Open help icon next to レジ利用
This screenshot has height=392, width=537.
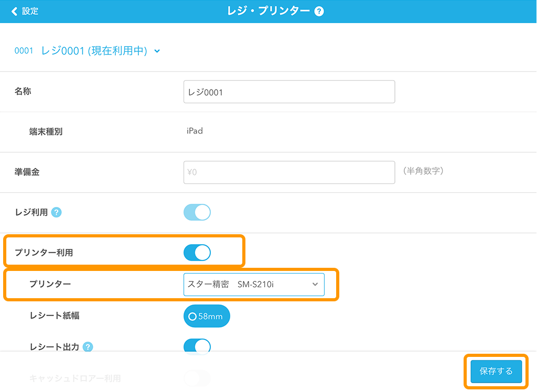click(x=57, y=212)
